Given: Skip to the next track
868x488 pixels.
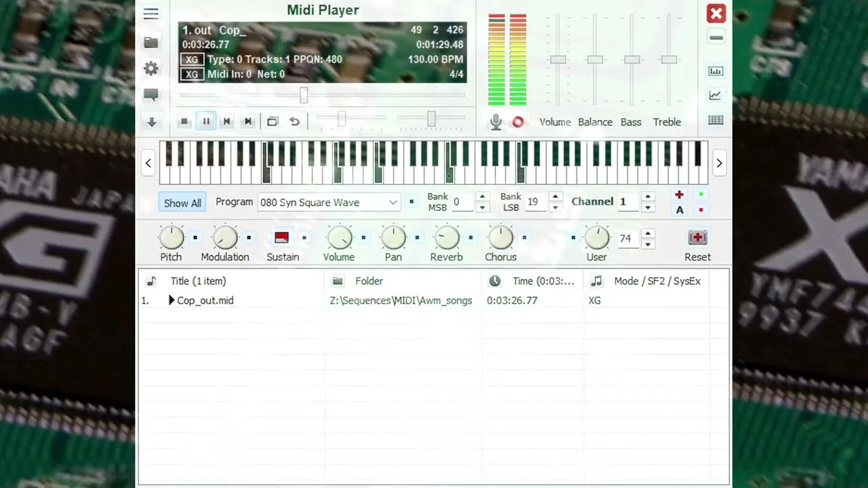Looking at the screenshot, I should [x=248, y=121].
